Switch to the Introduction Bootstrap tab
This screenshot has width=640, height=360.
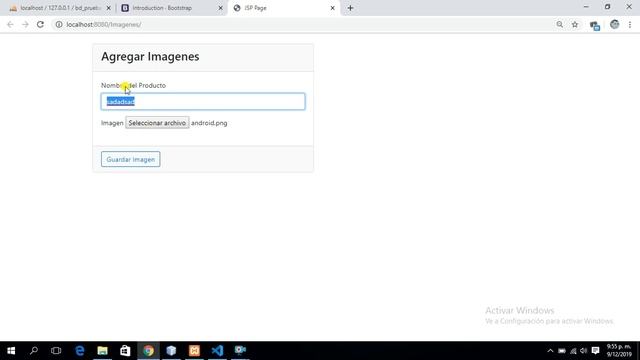click(171, 8)
